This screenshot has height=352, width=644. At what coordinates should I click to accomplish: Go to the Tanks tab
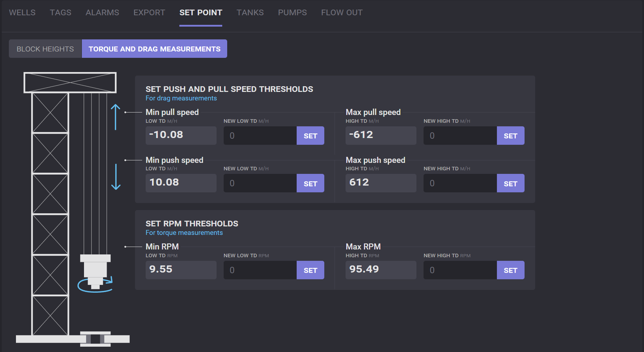[x=250, y=13]
